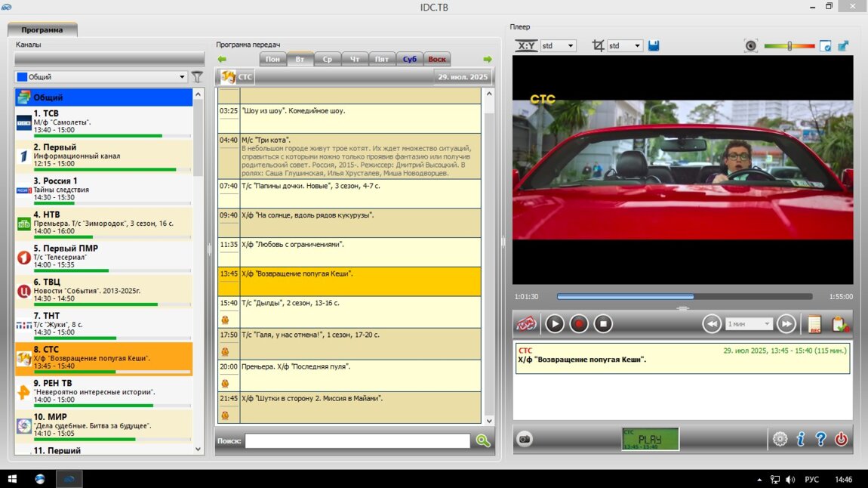This screenshot has height=488, width=868.
Task: Open the aspect ratio X:Y dropdown
Action: (x=558, y=46)
